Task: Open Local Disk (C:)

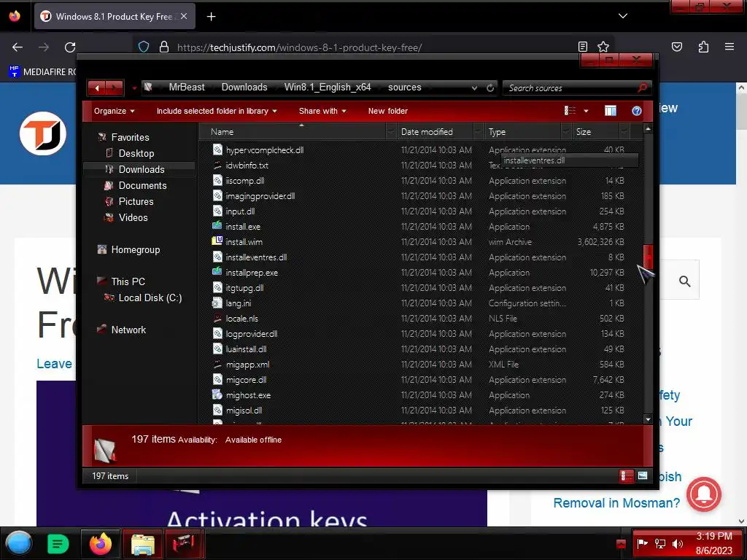Action: click(x=150, y=297)
